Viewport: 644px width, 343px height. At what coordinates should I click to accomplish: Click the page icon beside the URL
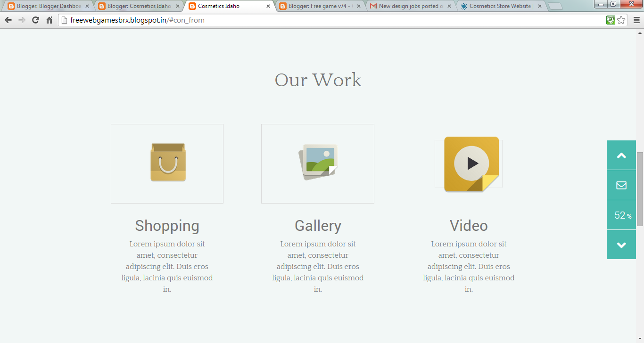(65, 20)
